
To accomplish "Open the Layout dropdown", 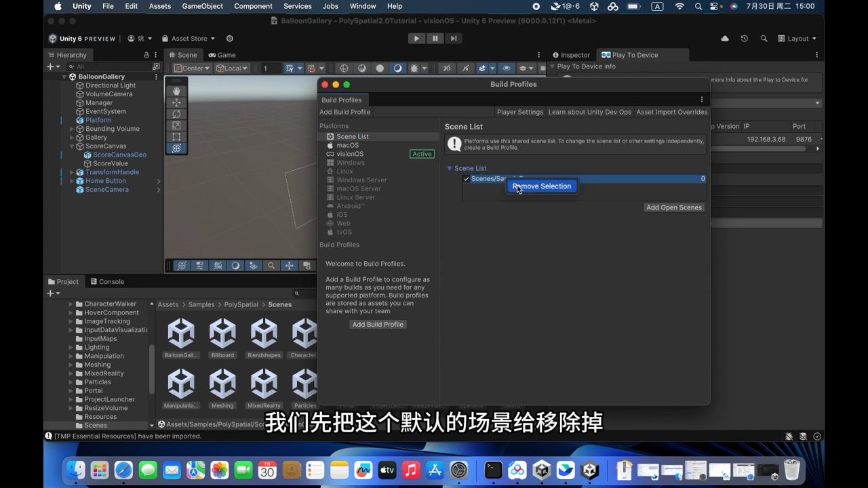I will pos(797,39).
